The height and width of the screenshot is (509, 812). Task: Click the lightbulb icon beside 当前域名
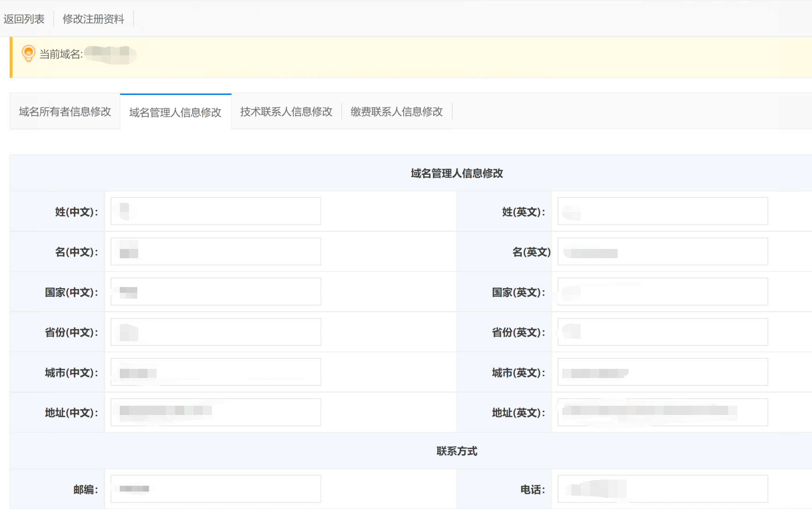(x=28, y=53)
